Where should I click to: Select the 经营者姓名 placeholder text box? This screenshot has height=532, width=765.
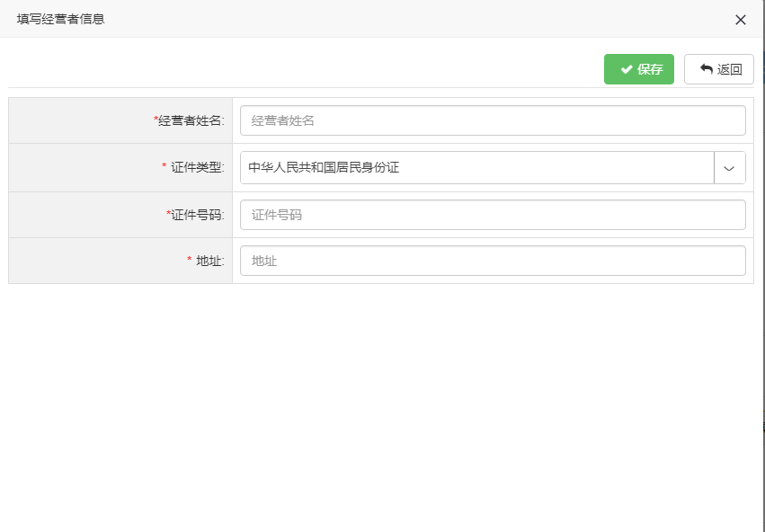[491, 120]
